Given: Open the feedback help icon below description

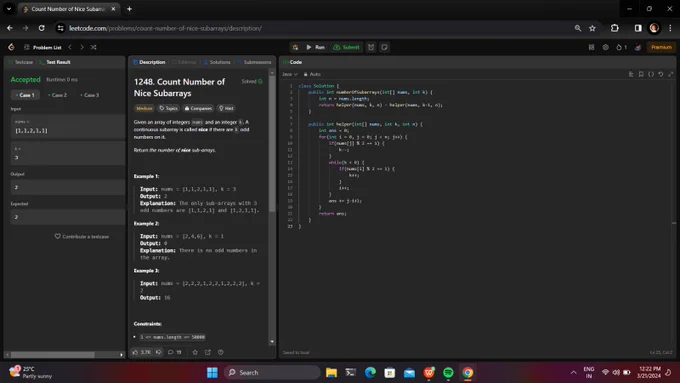Looking at the screenshot, I should (x=221, y=352).
